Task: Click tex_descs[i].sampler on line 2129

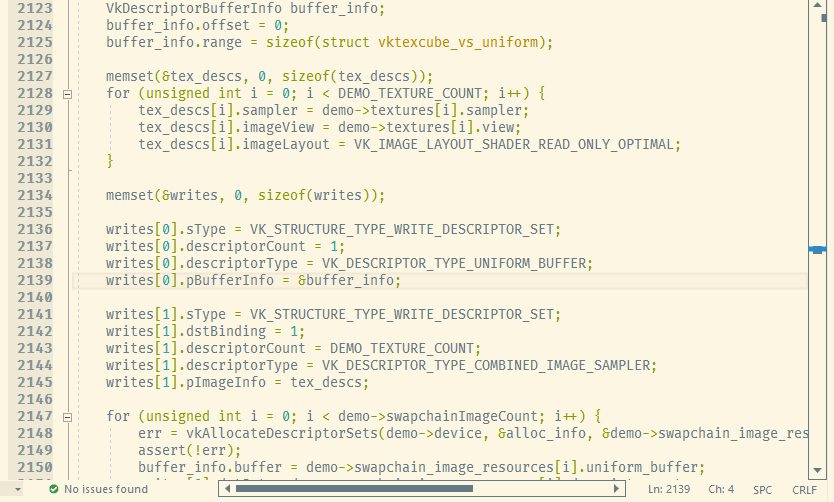Action: coord(218,111)
